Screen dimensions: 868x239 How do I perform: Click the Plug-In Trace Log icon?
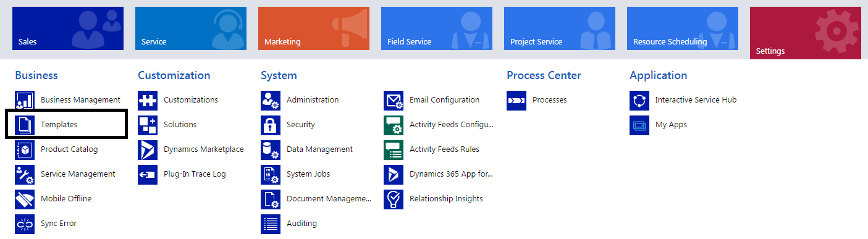click(x=148, y=174)
